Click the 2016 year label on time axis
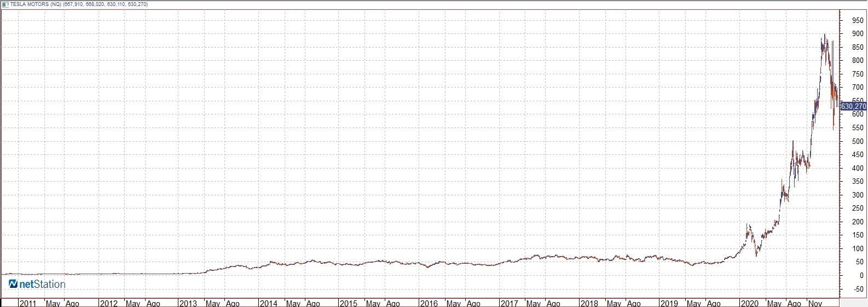The image size is (868, 307). click(429, 303)
